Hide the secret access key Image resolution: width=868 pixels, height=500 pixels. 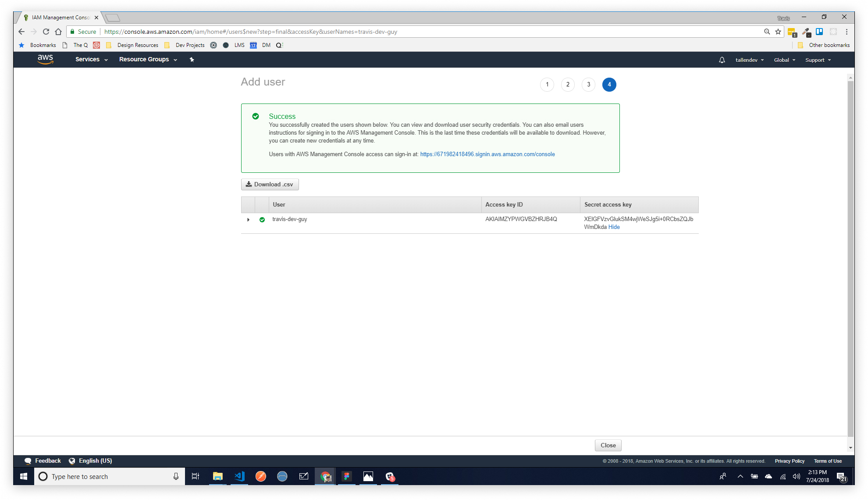click(x=614, y=227)
